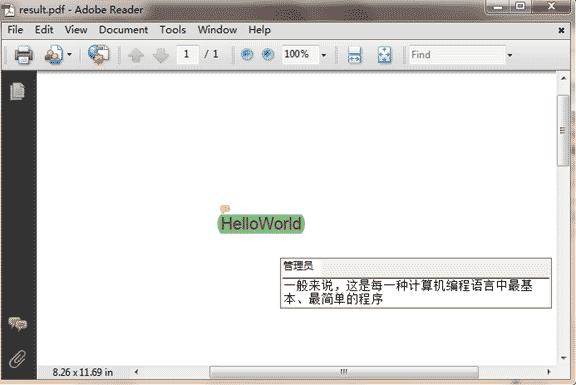Open the Edit menu
The image size is (576, 385).
point(44,30)
